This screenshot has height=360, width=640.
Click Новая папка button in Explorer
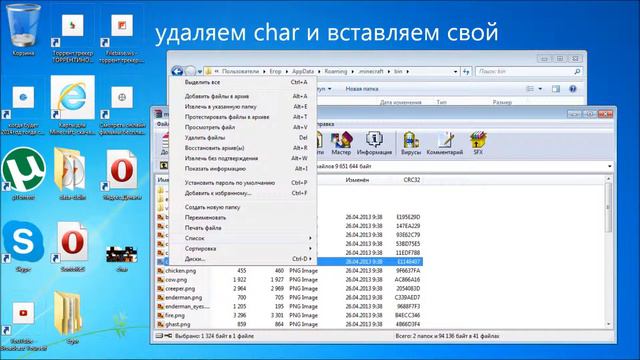coord(362,89)
